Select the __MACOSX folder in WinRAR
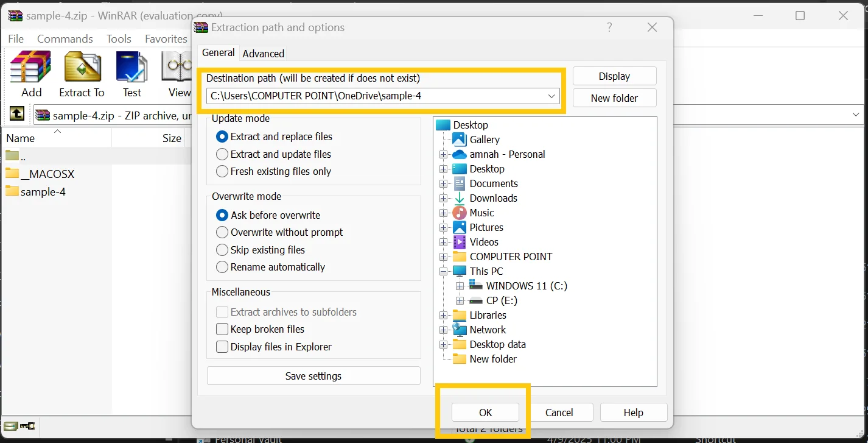The height and width of the screenshot is (443, 868). pyautogui.click(x=40, y=174)
